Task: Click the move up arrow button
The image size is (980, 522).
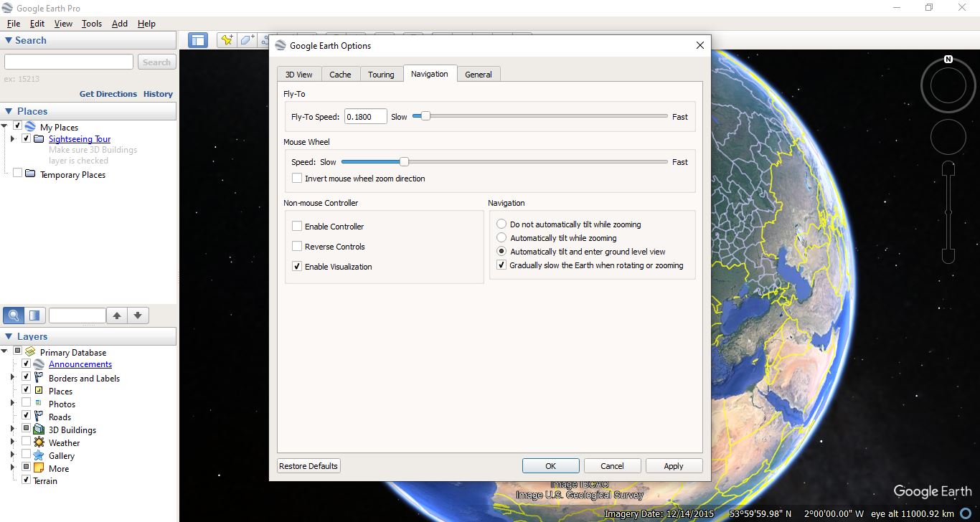Action: pyautogui.click(x=117, y=315)
